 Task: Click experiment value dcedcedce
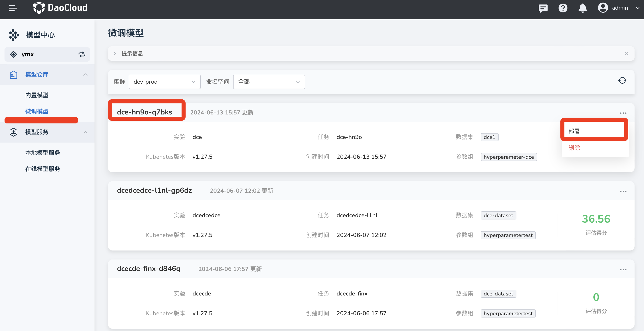click(x=206, y=215)
